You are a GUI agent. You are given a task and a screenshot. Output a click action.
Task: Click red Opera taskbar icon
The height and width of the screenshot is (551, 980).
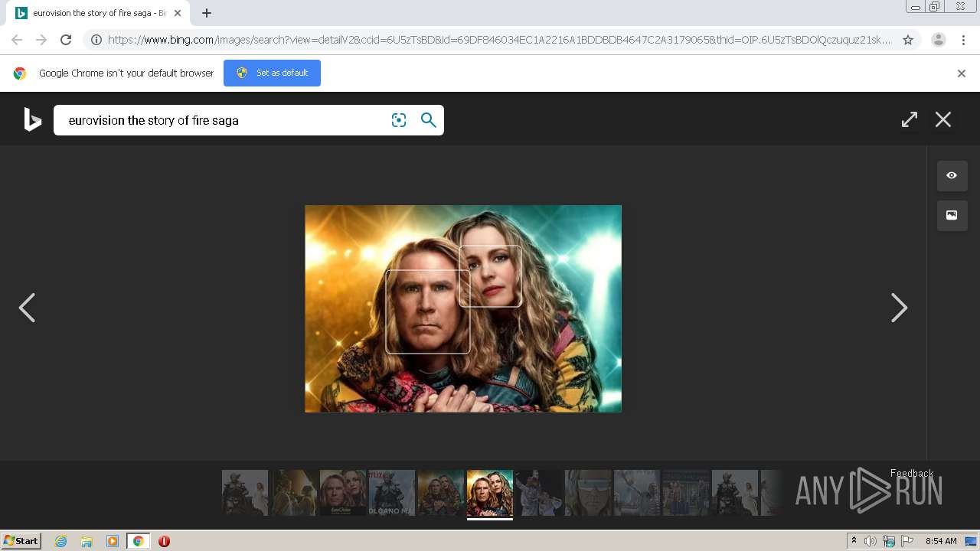[164, 541]
